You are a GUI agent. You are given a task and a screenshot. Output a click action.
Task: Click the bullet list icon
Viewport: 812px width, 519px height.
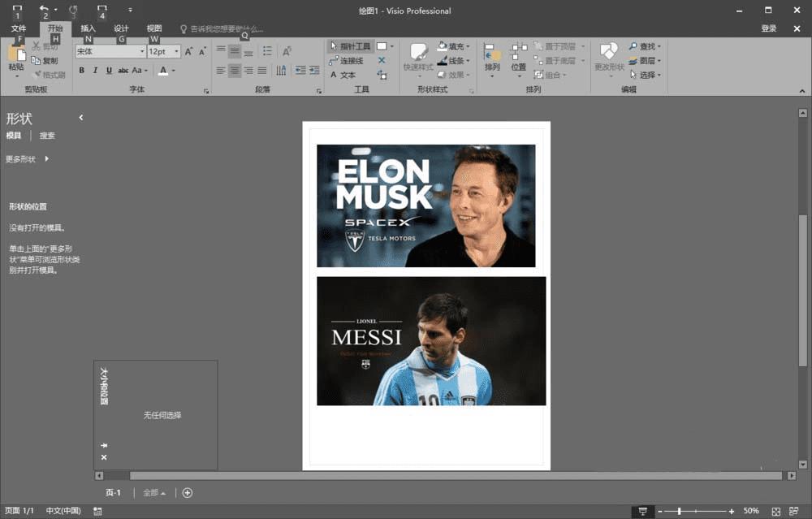[267, 51]
